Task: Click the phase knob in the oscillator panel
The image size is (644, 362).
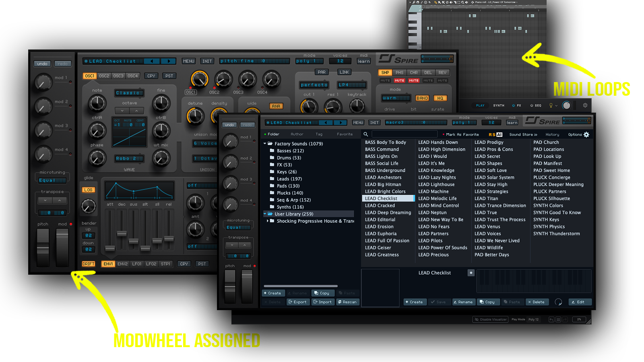Action: click(x=97, y=157)
